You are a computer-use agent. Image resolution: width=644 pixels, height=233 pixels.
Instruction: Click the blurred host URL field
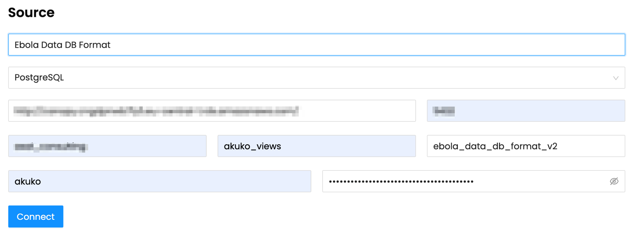(x=212, y=111)
